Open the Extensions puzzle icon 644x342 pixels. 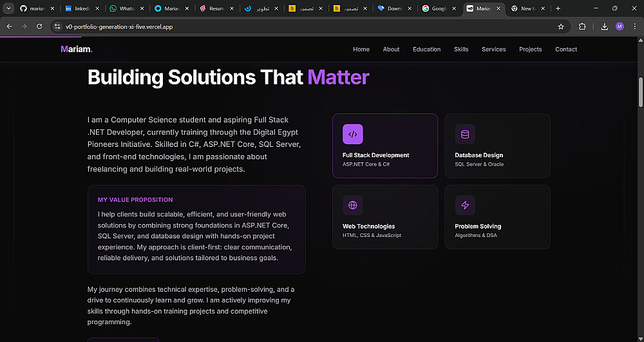(582, 26)
